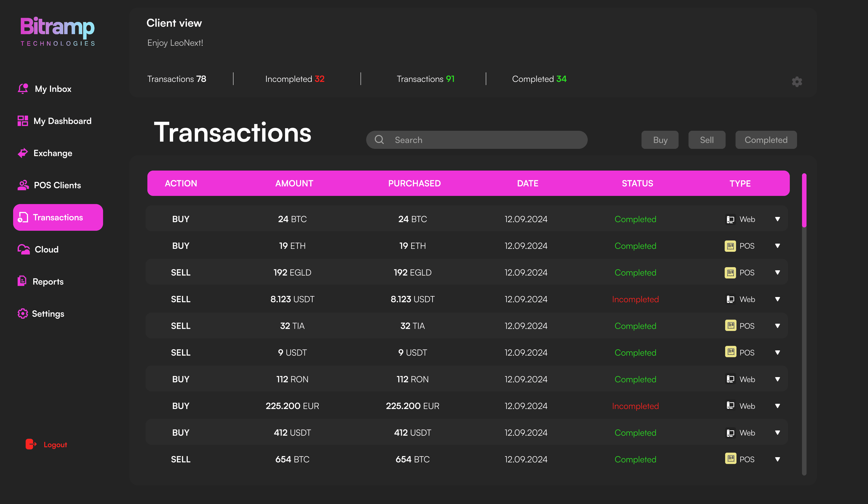Image resolution: width=868 pixels, height=504 pixels.
Task: Toggle the Sell filter
Action: tap(706, 140)
